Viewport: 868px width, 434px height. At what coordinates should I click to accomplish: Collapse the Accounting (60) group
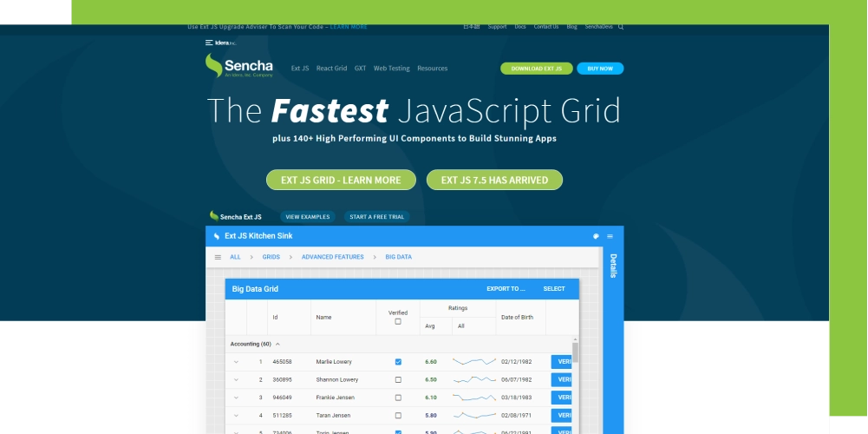click(278, 344)
